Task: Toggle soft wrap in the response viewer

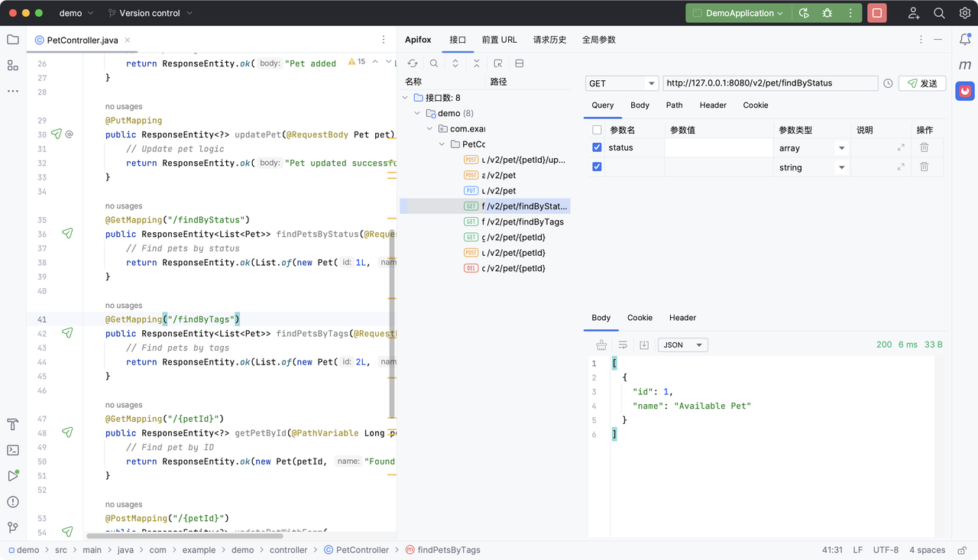Action: [623, 345]
